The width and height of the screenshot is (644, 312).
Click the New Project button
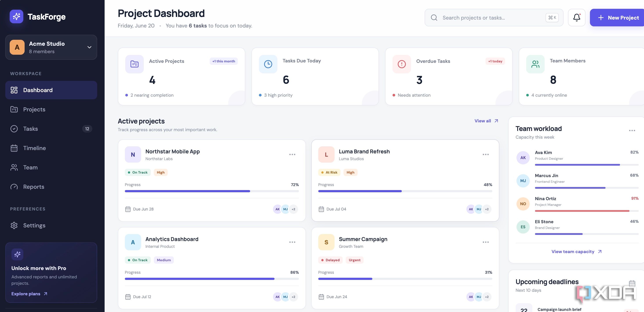click(617, 18)
